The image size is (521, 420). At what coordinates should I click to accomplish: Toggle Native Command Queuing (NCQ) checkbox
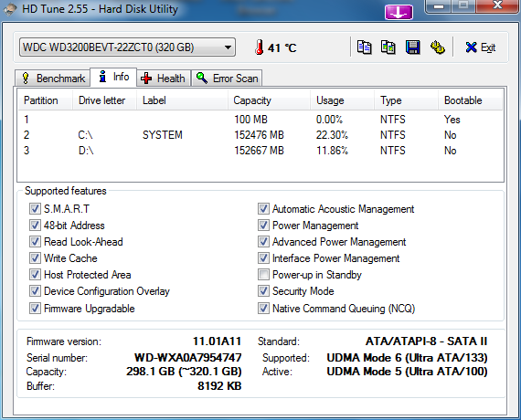(263, 308)
